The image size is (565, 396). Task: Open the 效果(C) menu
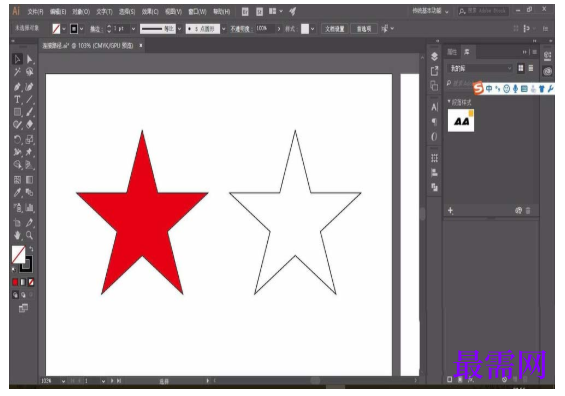tap(150, 12)
